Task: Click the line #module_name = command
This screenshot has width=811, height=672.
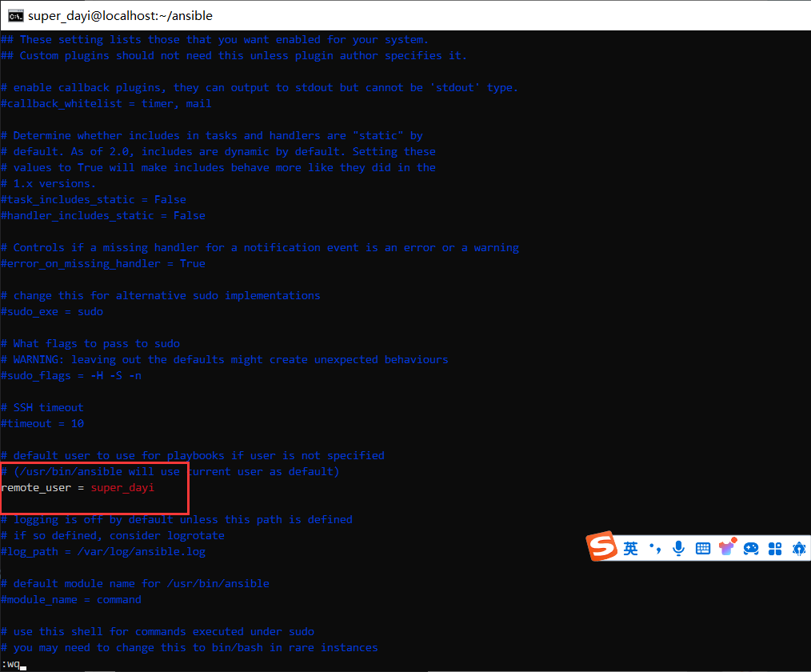Action: [71, 599]
